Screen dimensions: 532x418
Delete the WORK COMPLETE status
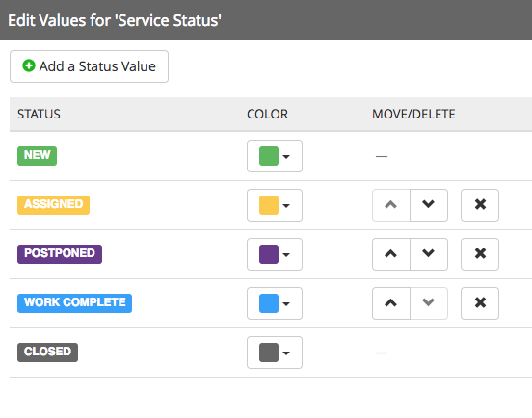(x=480, y=303)
